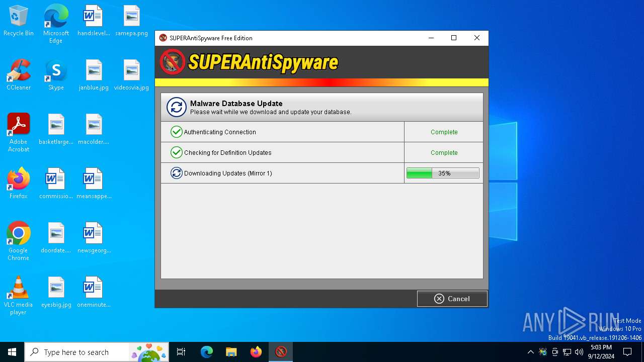Select CCleaner desktop shortcut

tap(19, 75)
